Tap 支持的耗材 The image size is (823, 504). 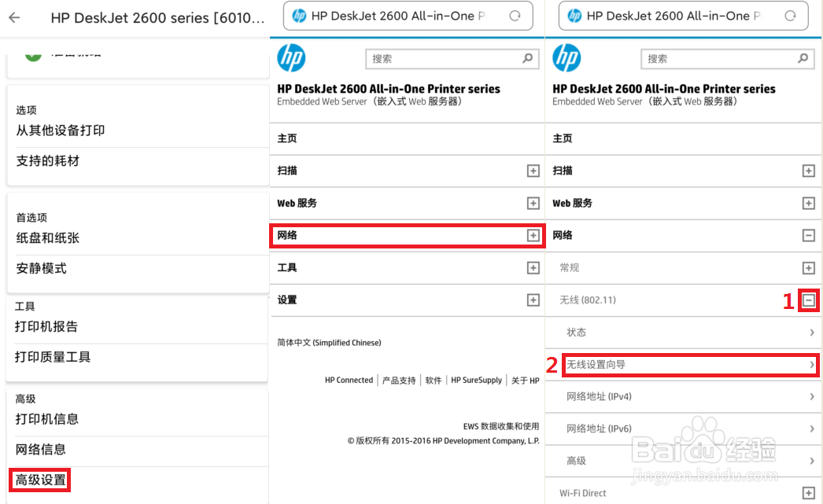[48, 161]
